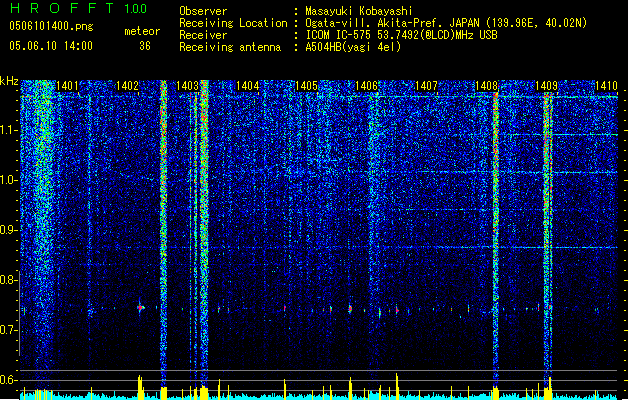The height and width of the screenshot is (400, 629).
Task: Click the HROFFT title text
Action: (x=62, y=8)
